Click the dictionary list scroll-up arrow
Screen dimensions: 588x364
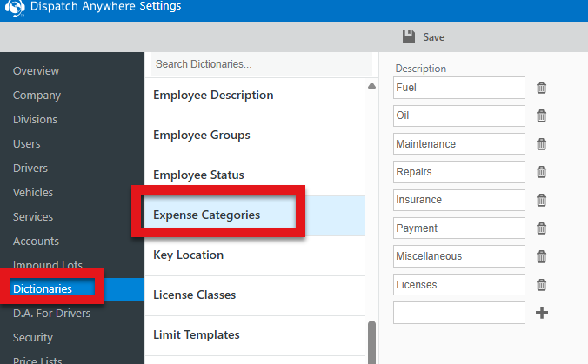pos(371,86)
